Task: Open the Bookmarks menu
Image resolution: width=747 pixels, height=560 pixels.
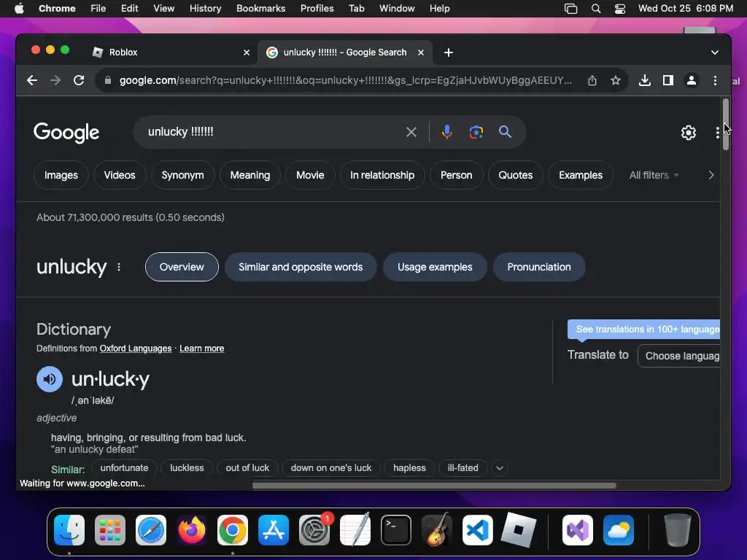Action: 260,9
